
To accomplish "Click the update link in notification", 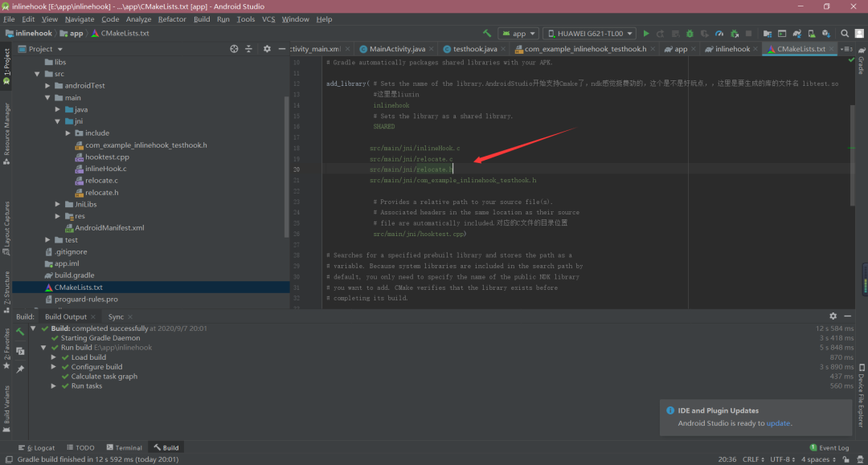I will (778, 423).
